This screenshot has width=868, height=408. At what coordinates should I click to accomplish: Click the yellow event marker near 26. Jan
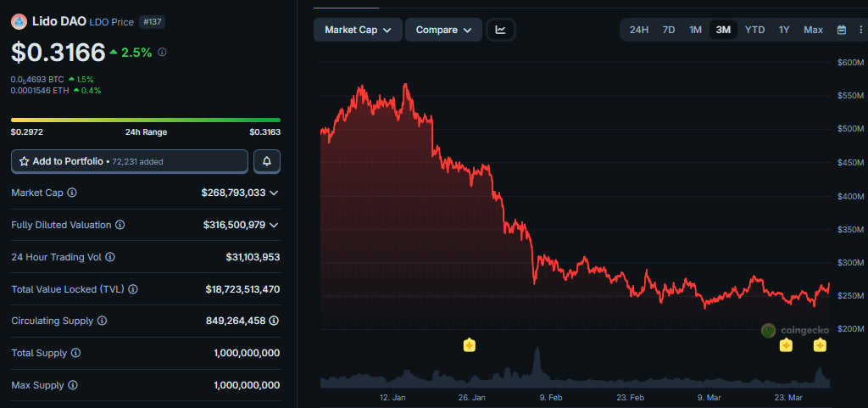470,344
